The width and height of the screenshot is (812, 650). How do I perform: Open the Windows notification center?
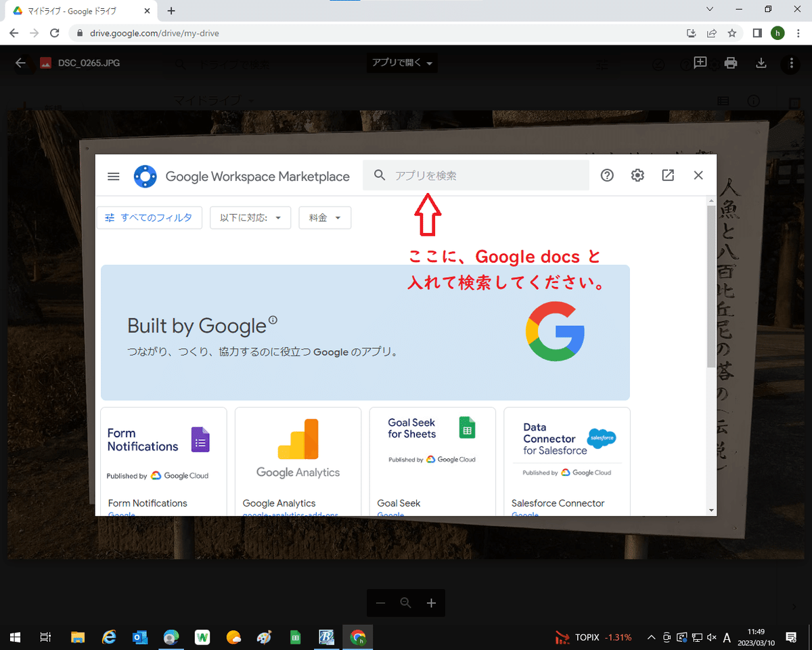coord(791,637)
